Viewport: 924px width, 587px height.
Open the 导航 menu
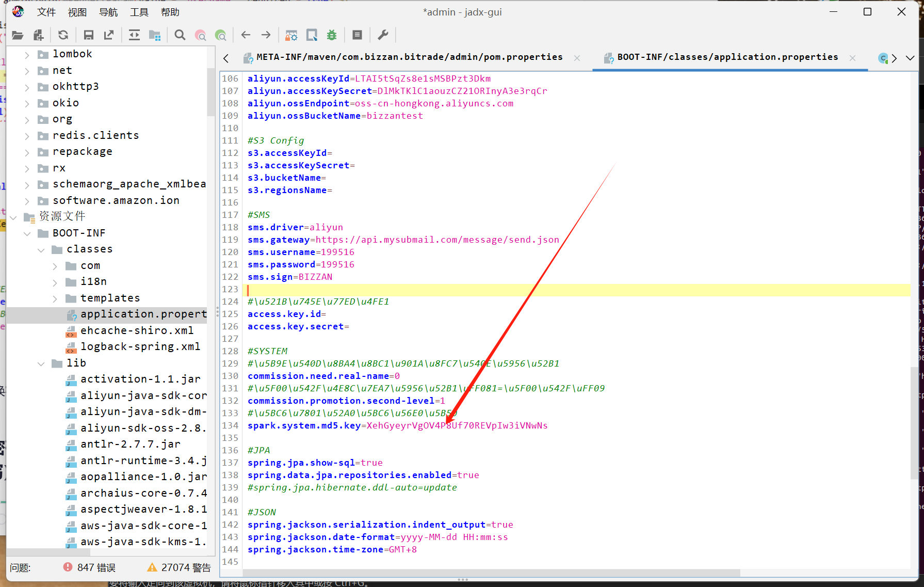108,12
